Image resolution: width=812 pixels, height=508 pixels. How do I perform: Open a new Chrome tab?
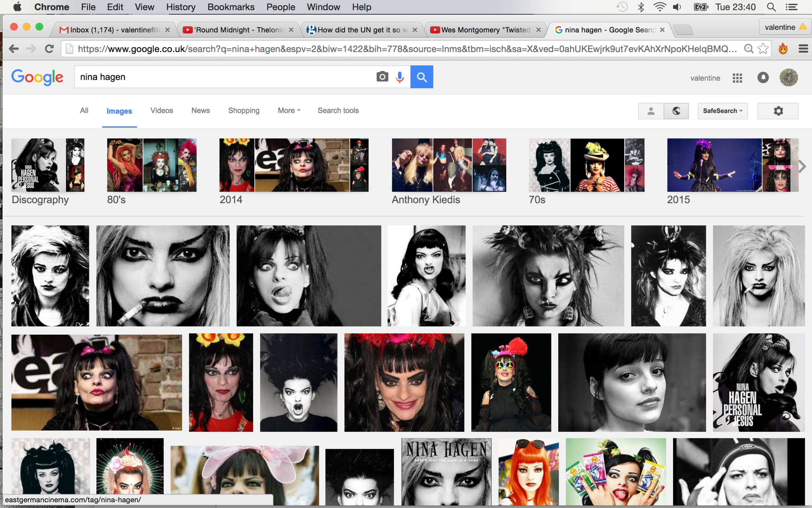pos(683,30)
